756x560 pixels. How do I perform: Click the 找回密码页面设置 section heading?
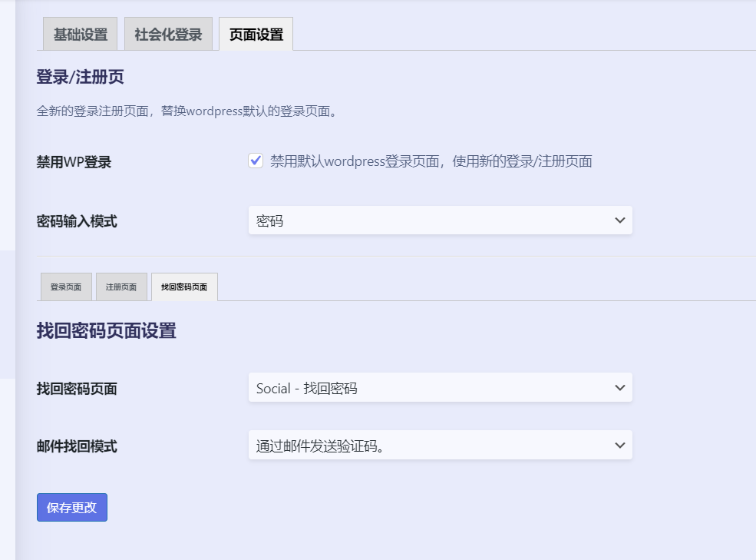(106, 331)
